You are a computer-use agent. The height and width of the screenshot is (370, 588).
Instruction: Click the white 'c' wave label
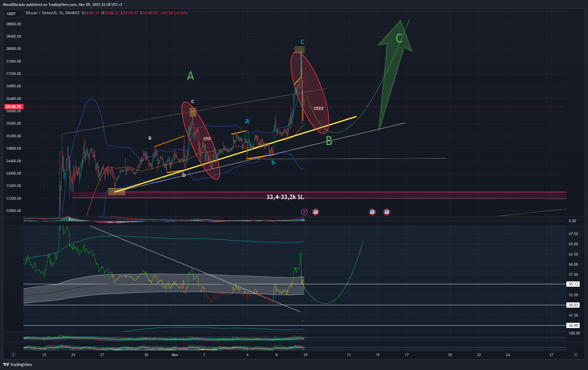pos(192,101)
